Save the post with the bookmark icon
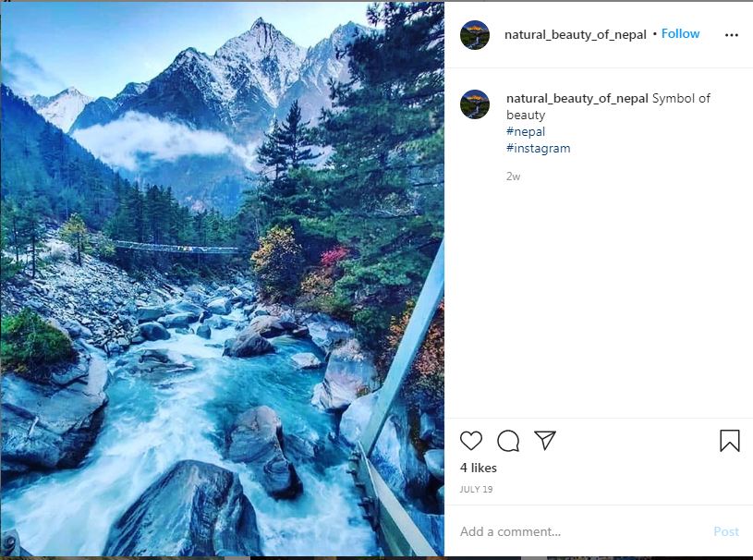The height and width of the screenshot is (560, 753). click(x=729, y=441)
